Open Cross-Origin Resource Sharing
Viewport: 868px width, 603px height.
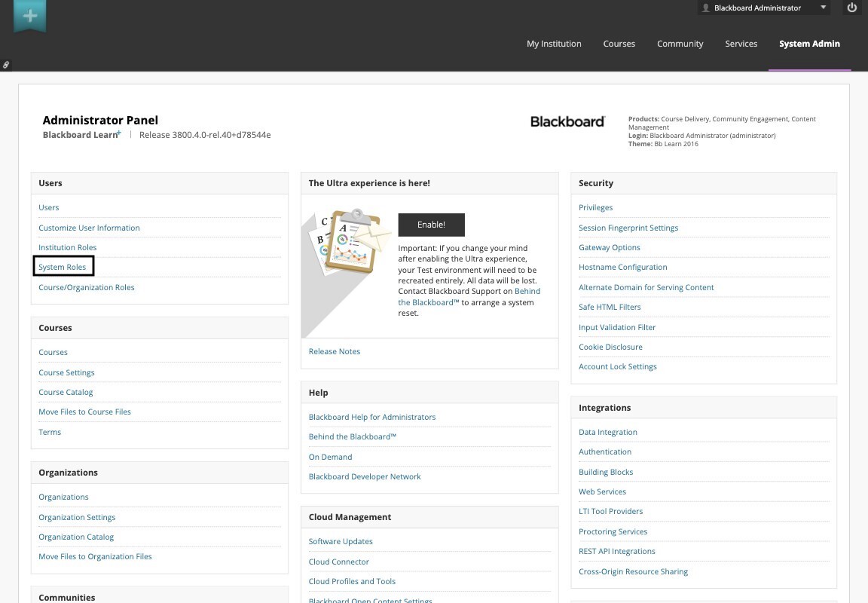coord(633,571)
